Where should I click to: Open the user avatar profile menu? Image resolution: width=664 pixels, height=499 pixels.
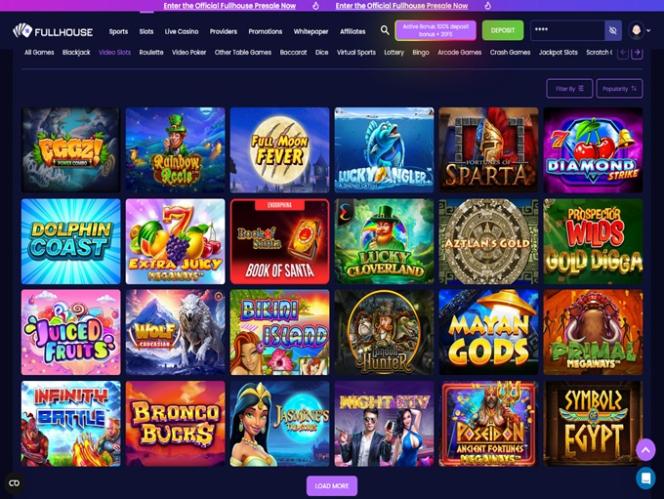click(x=636, y=30)
